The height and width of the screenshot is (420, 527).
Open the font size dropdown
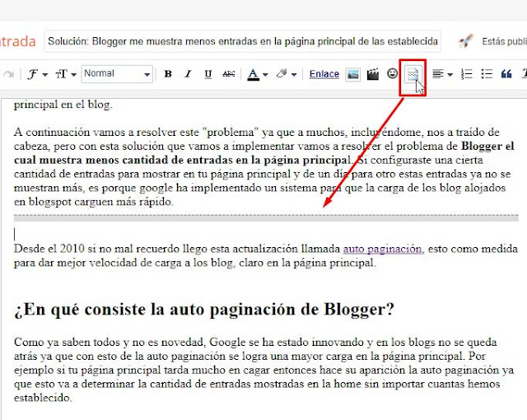[x=66, y=74]
